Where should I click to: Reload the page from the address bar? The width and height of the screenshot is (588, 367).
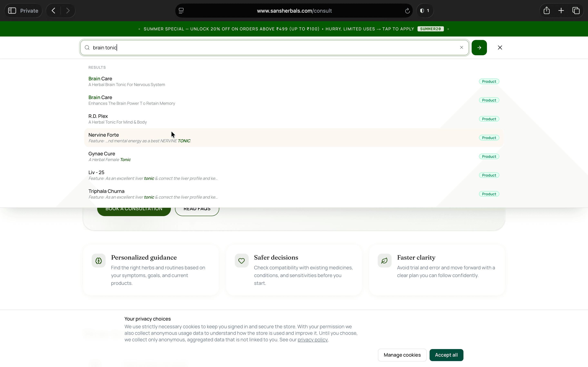407,11
